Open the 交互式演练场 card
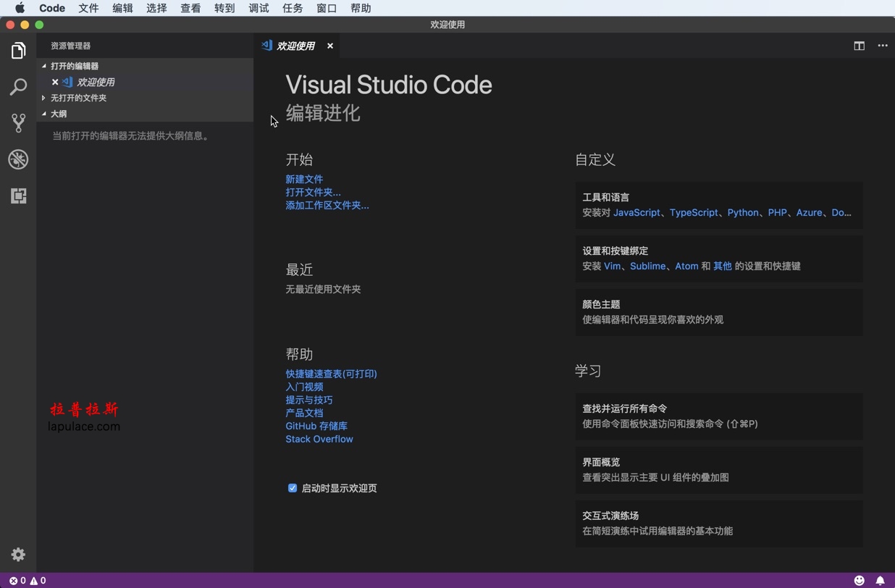 pyautogui.click(x=719, y=524)
